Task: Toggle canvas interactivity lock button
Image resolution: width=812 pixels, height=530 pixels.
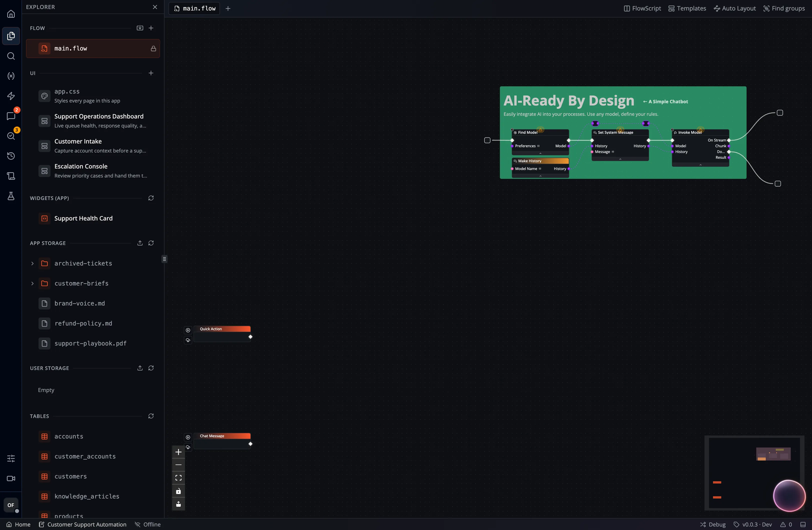Action: (x=178, y=491)
